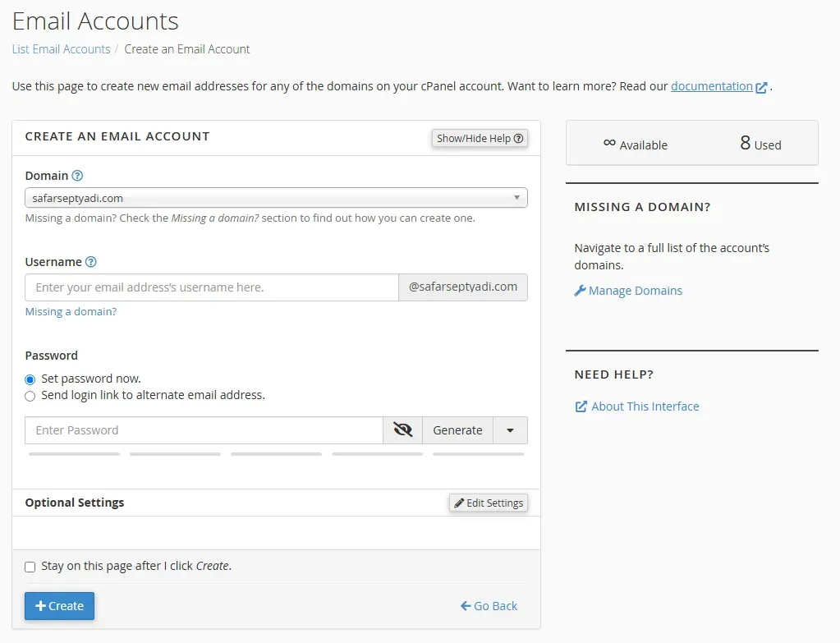Generate a random password
This screenshot has height=643, width=840.
click(457, 430)
